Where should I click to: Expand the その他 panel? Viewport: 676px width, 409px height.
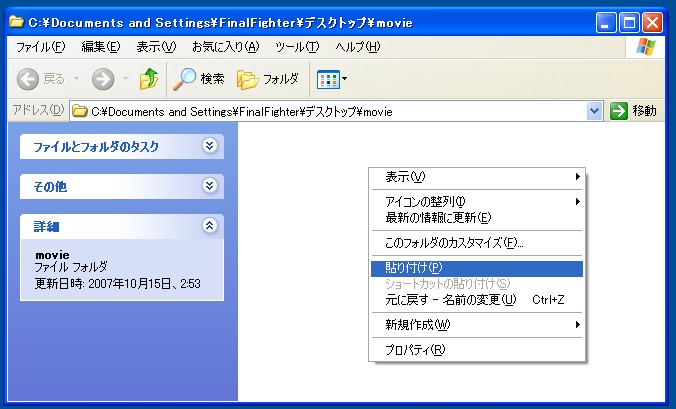coord(210,186)
